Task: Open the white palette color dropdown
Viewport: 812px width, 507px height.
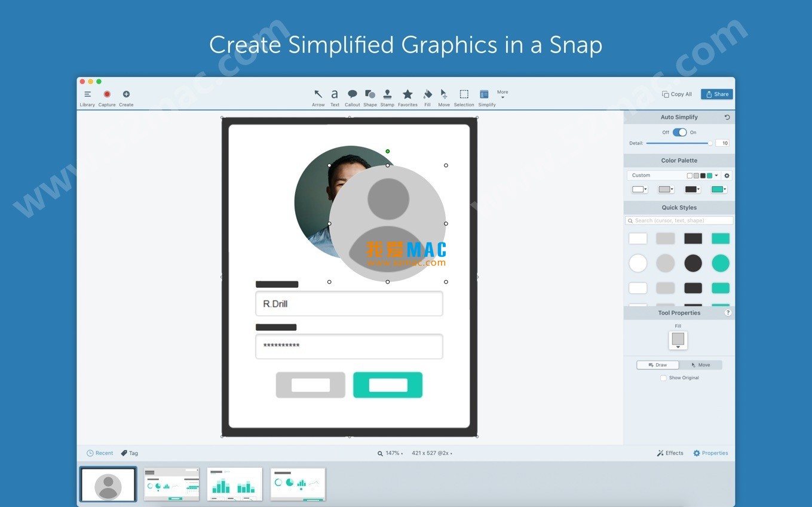Action: pyautogui.click(x=639, y=189)
